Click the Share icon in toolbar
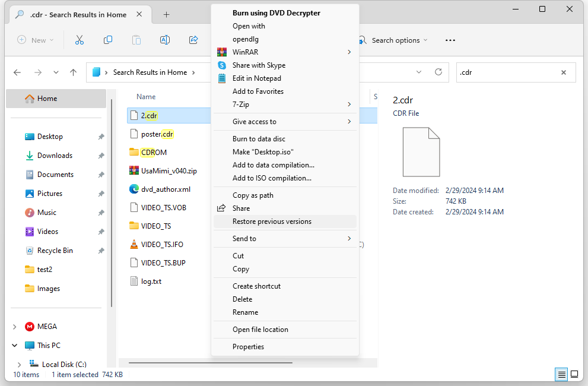 (x=193, y=40)
